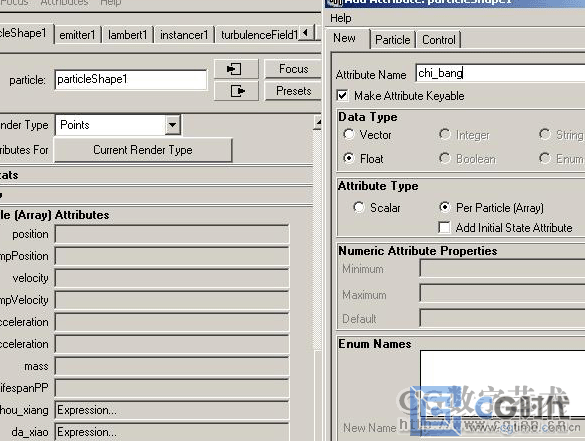This screenshot has height=441, width=585.
Task: Click the Attribute Name input field
Action: click(x=500, y=73)
